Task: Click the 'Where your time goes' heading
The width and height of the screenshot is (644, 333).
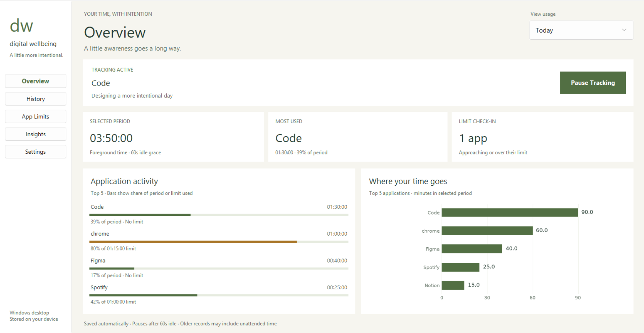Action: 408,181
